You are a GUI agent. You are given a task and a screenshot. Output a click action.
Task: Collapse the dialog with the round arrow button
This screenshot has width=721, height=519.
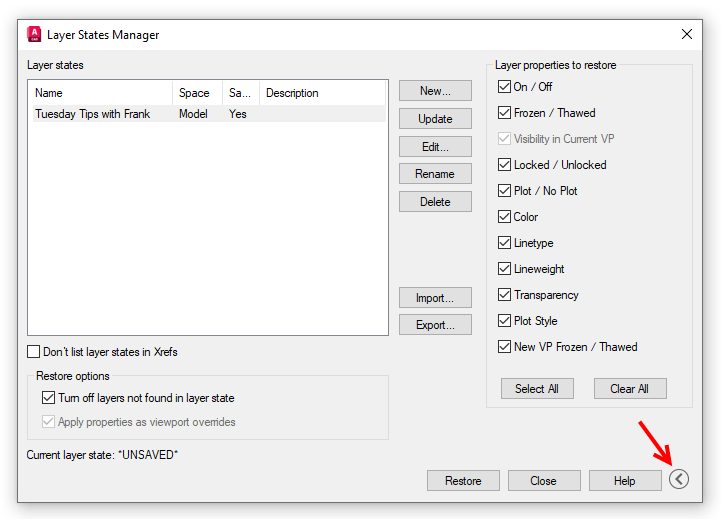tap(679, 479)
